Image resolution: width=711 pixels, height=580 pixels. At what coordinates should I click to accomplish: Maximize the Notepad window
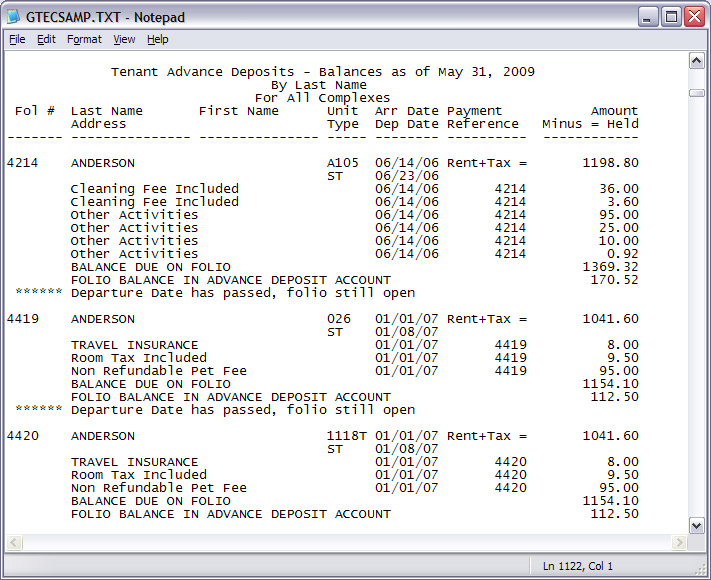coord(671,17)
